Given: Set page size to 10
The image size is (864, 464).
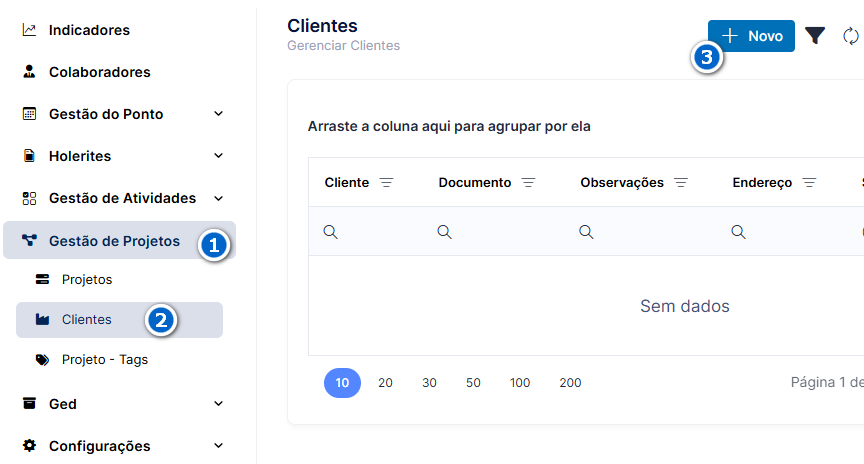Looking at the screenshot, I should 342,382.
